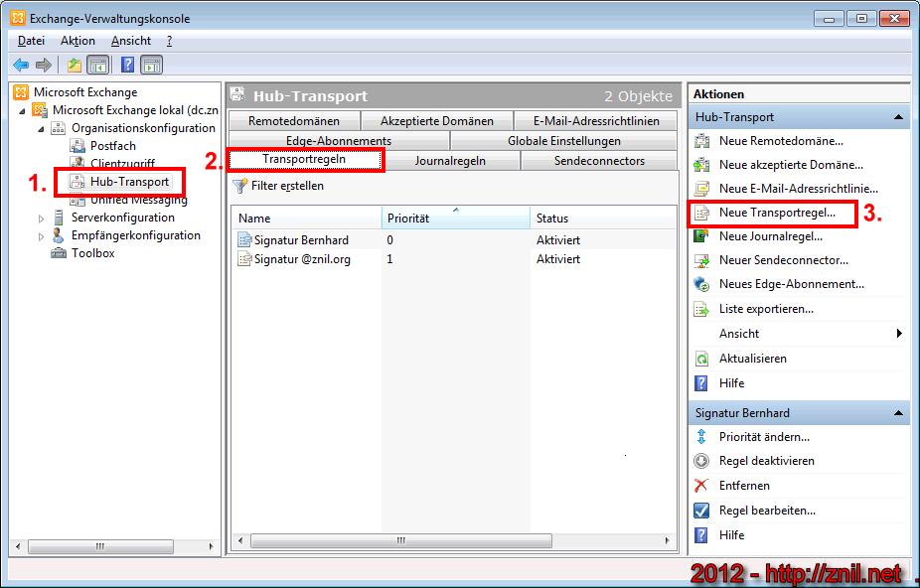This screenshot has height=588, width=920.
Task: Switch to the Sendeconnectors tab
Action: coord(599,161)
